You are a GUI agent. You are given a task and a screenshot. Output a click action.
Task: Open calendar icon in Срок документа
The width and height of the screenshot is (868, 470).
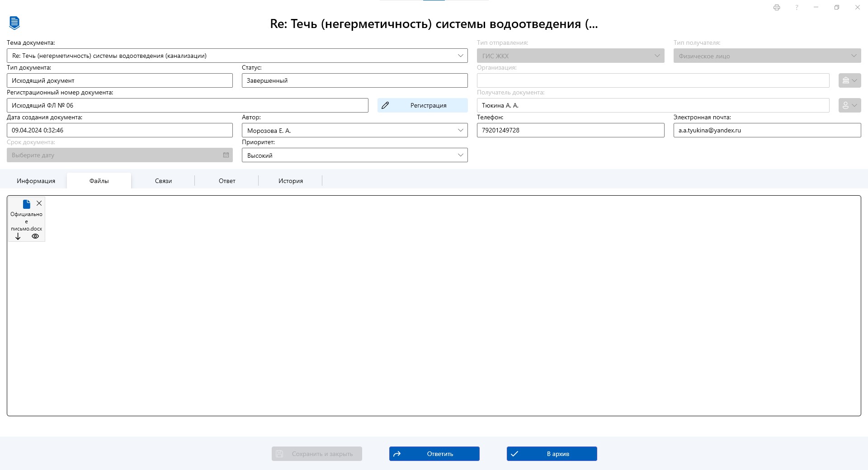point(226,155)
